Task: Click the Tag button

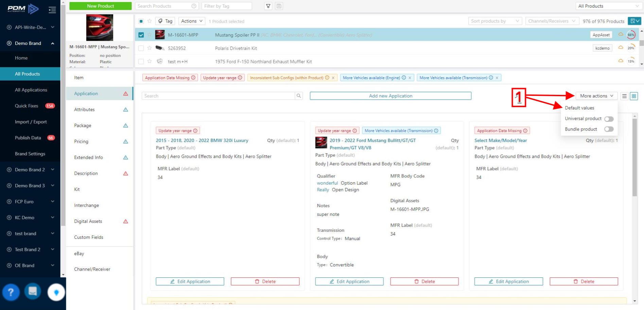Action: click(165, 21)
